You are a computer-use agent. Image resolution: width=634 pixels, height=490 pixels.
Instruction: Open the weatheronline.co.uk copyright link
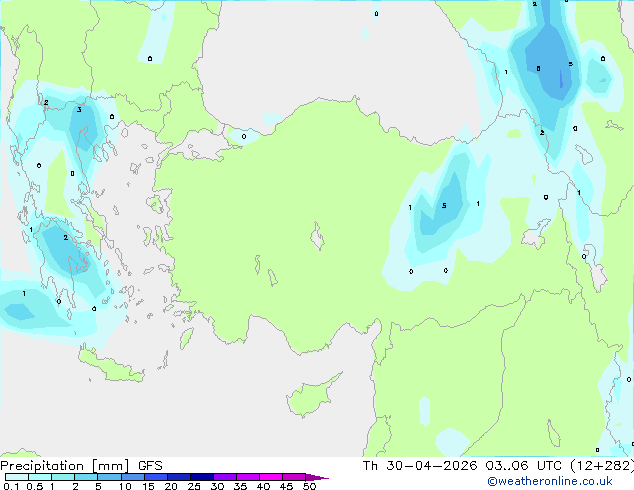point(550,481)
